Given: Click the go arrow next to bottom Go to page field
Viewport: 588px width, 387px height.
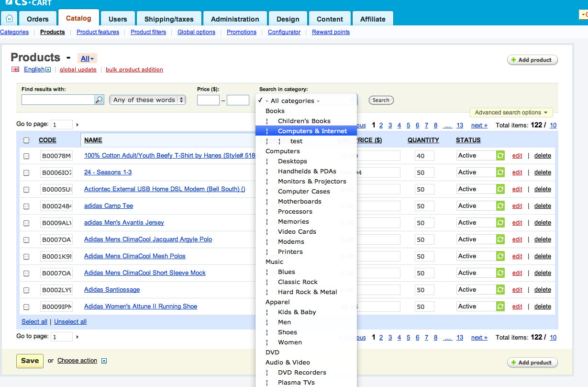Looking at the screenshot, I should pyautogui.click(x=77, y=337).
